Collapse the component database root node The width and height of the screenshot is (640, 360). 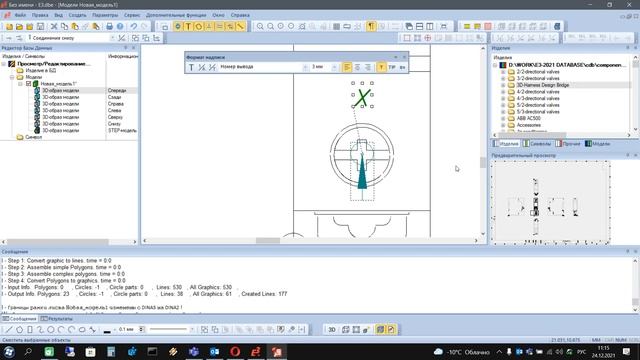(495, 65)
